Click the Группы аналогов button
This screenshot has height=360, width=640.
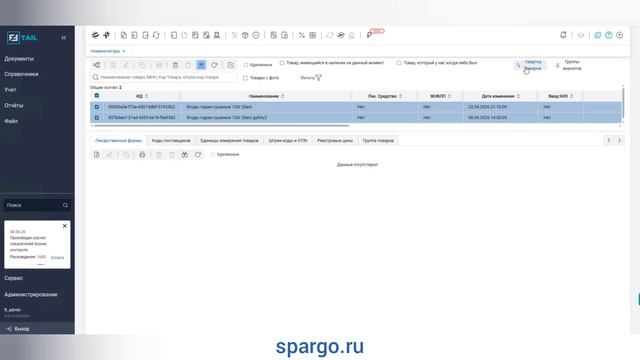(x=568, y=65)
